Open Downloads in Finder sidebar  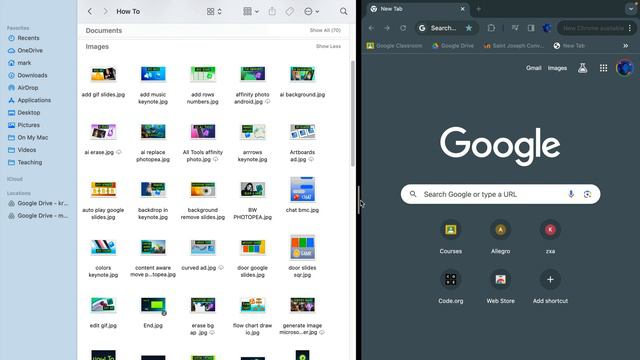[x=28, y=76]
